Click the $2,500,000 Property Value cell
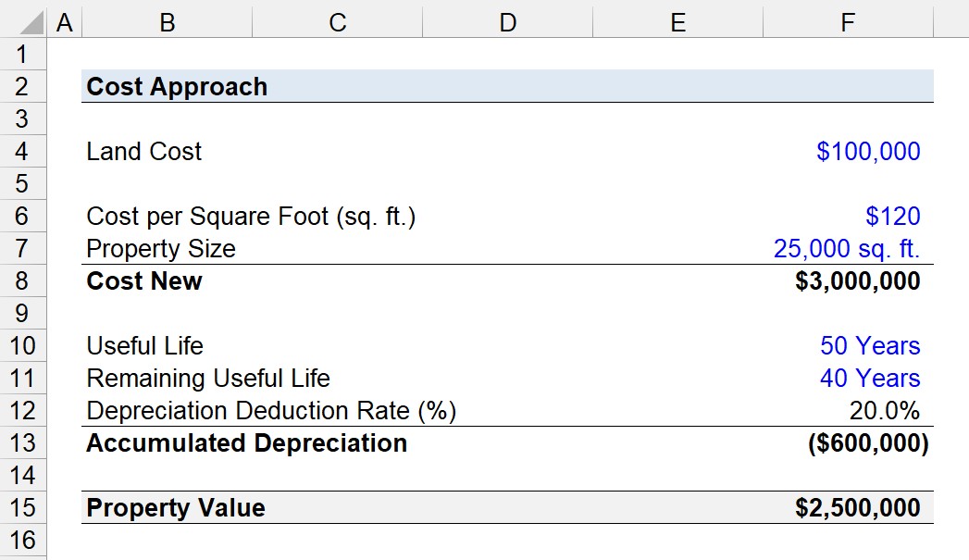 (849, 507)
